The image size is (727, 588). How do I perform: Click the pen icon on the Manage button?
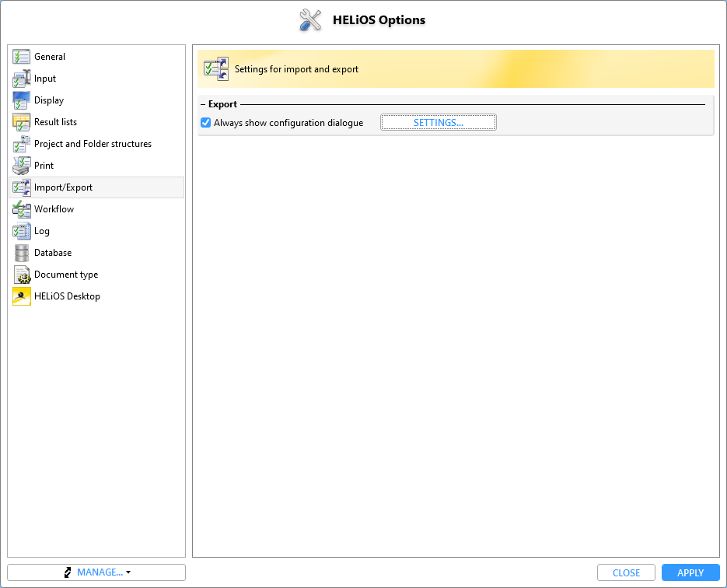point(68,572)
